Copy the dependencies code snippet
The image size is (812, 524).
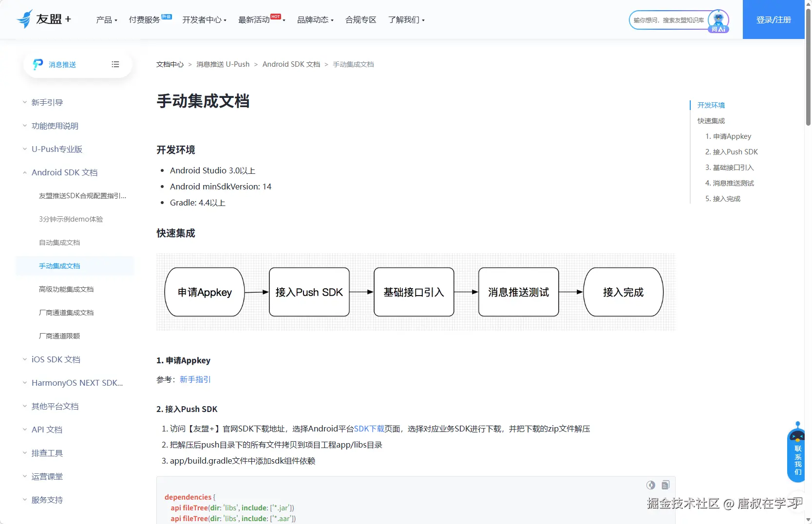click(665, 485)
